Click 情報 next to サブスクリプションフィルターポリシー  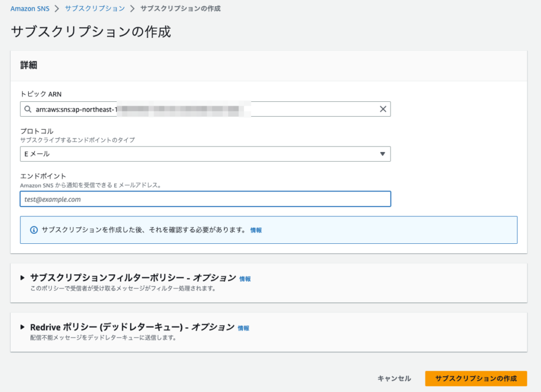(245, 278)
